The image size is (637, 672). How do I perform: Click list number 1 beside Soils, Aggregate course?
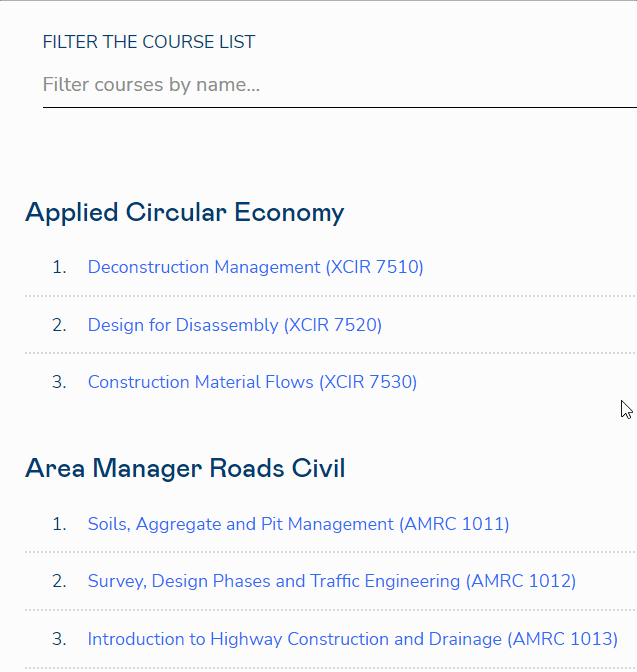59,524
